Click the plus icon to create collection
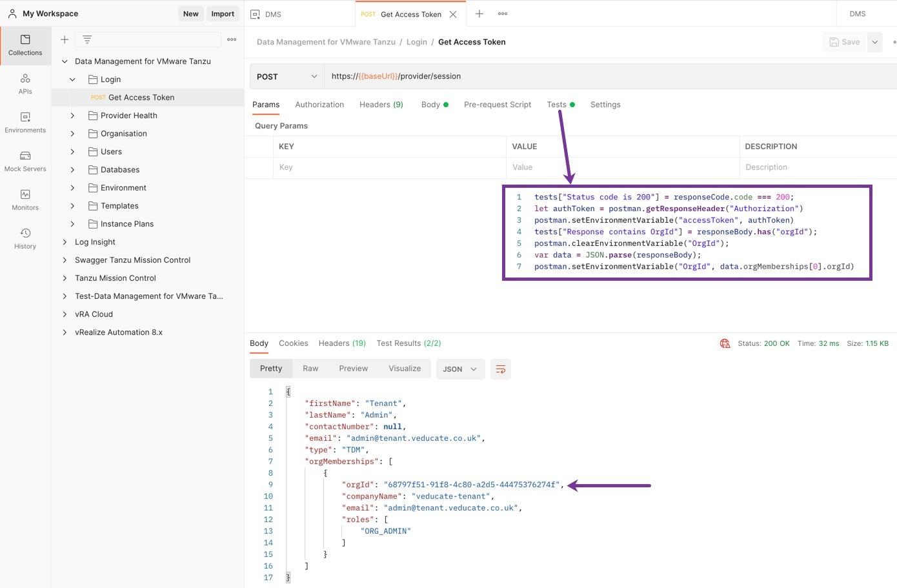The height and width of the screenshot is (588, 897). (x=65, y=39)
